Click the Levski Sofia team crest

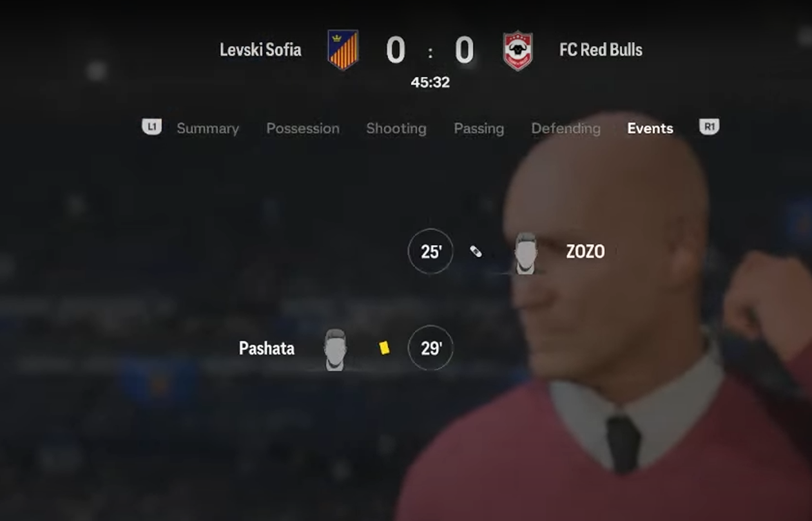click(343, 50)
